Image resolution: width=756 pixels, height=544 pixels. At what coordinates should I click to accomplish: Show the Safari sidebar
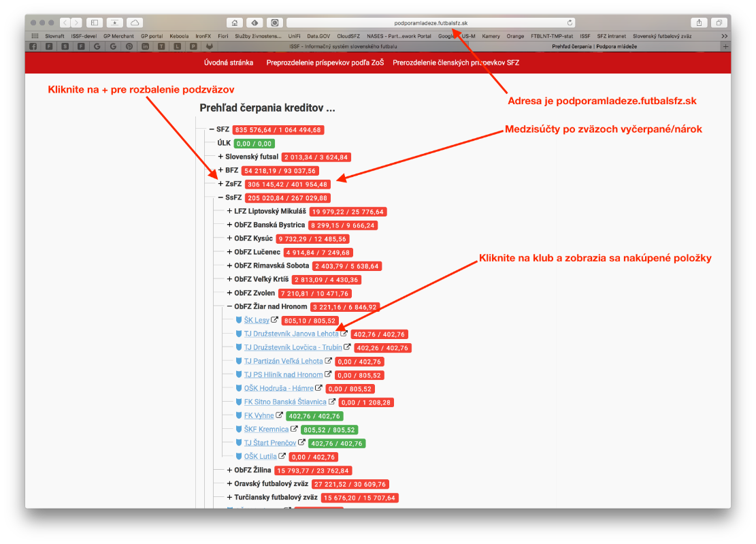(x=95, y=22)
